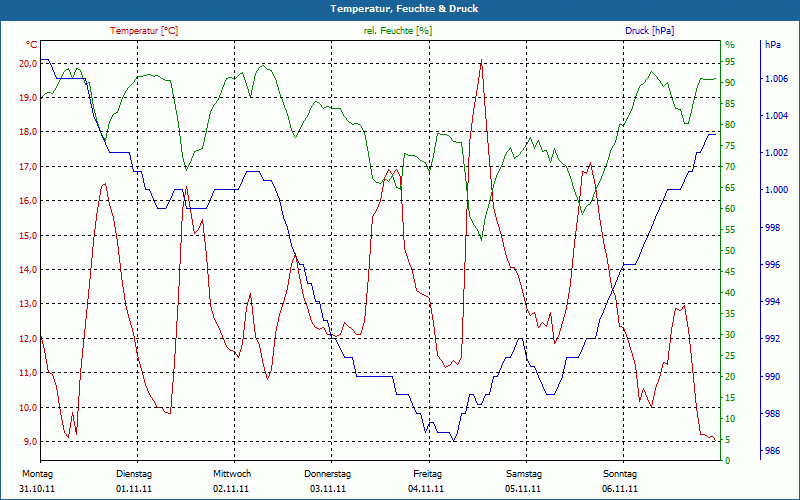Screen dimensions: 800x500
Task: Click the 1.000 pressure axis value
Action: pos(776,190)
